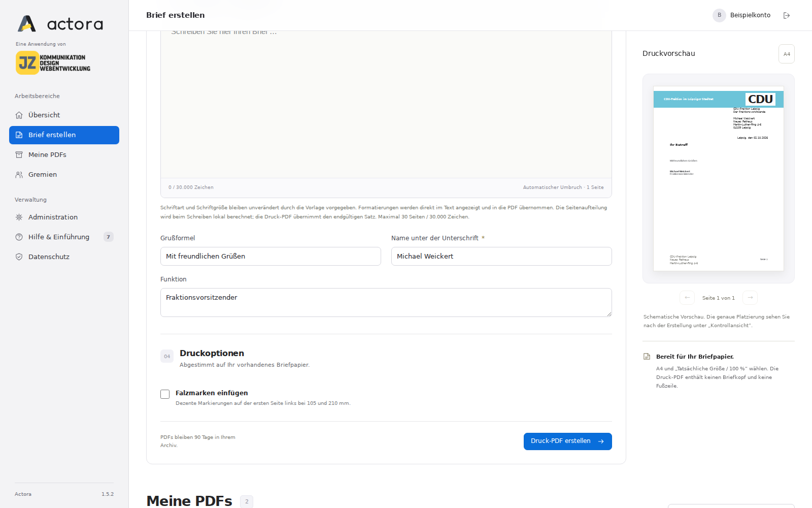Click the 04 step number badge
This screenshot has height=508, width=812.
(167, 356)
